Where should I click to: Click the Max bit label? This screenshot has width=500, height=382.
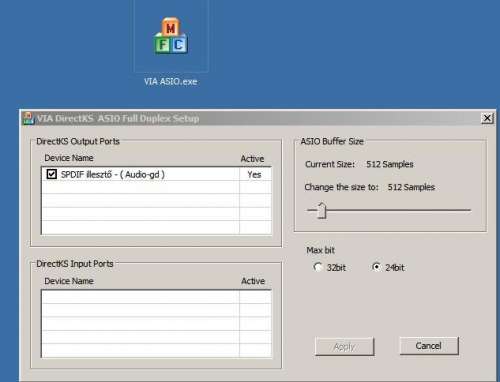(321, 250)
